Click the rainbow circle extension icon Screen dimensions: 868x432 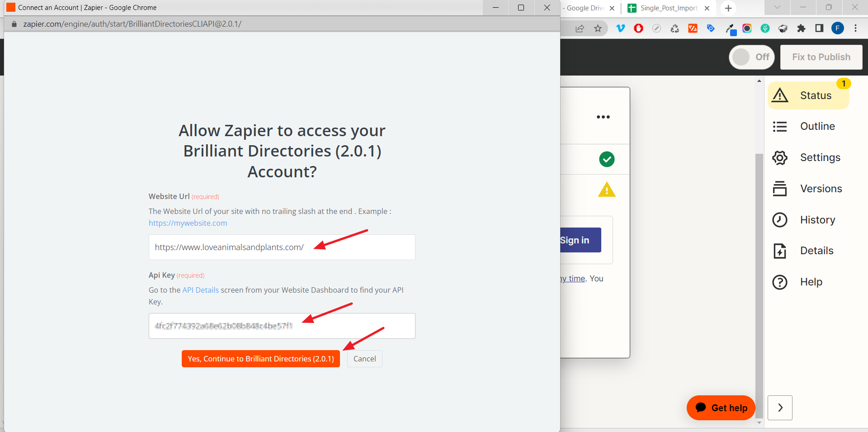pyautogui.click(x=747, y=28)
